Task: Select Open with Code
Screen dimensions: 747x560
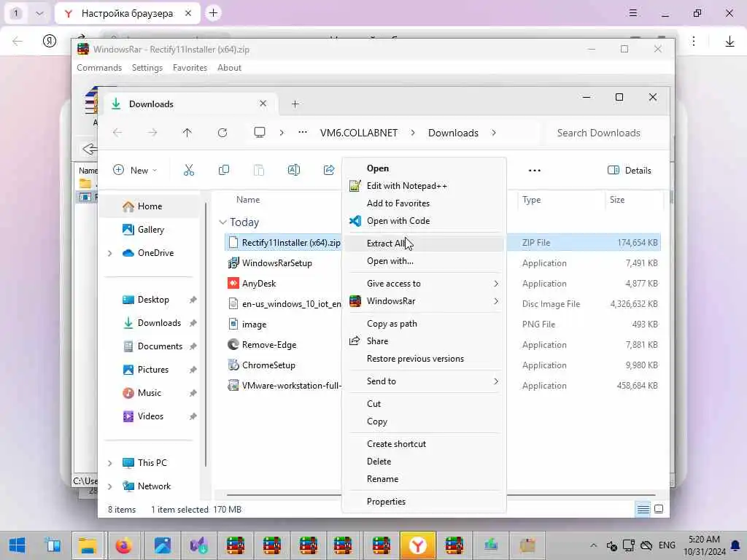Action: (424, 220)
